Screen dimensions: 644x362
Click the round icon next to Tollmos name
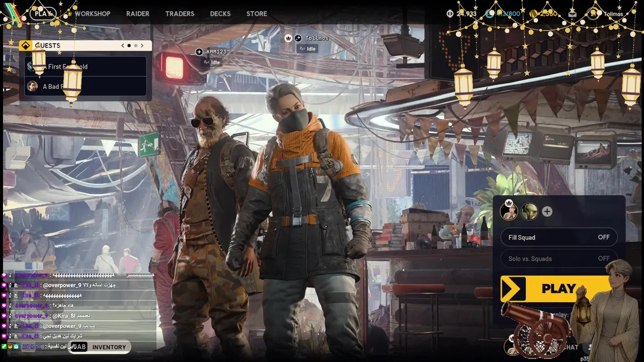298,38
